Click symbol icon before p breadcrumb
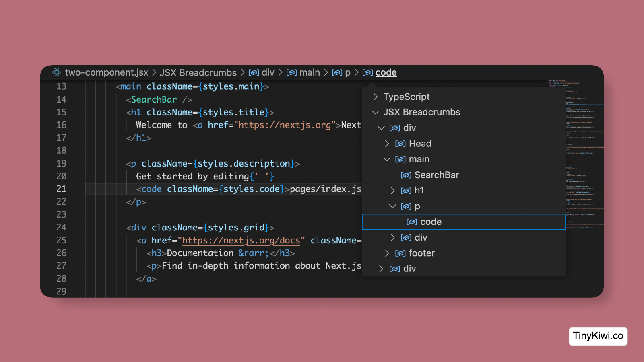Image resolution: width=644 pixels, height=362 pixels. (337, 72)
